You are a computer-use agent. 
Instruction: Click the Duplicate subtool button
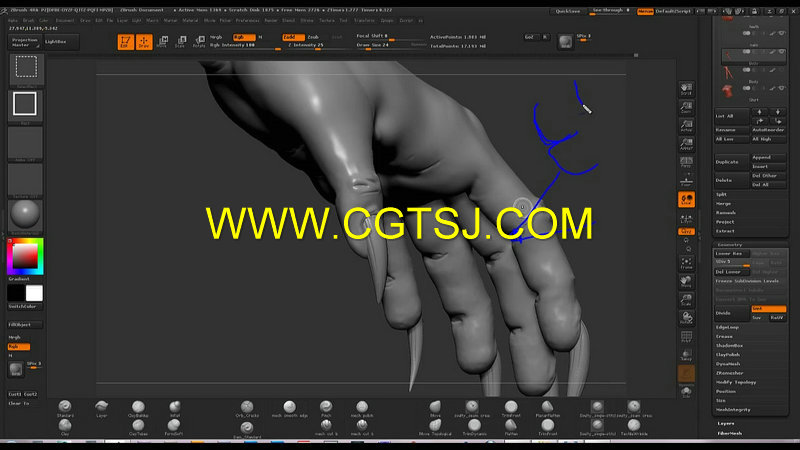click(732, 162)
